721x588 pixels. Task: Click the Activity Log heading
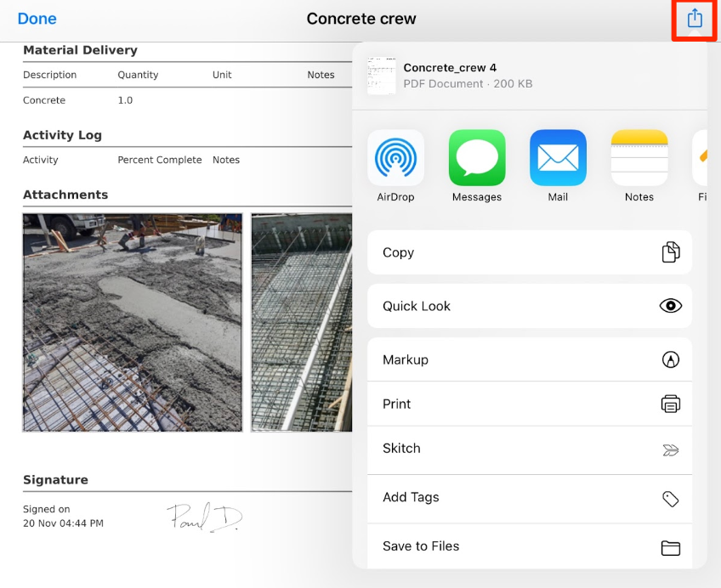[x=62, y=135]
